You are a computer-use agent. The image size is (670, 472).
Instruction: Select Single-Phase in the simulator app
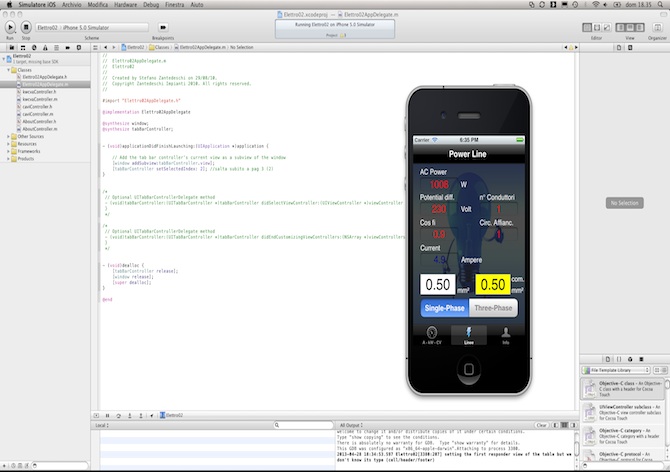[x=445, y=308]
